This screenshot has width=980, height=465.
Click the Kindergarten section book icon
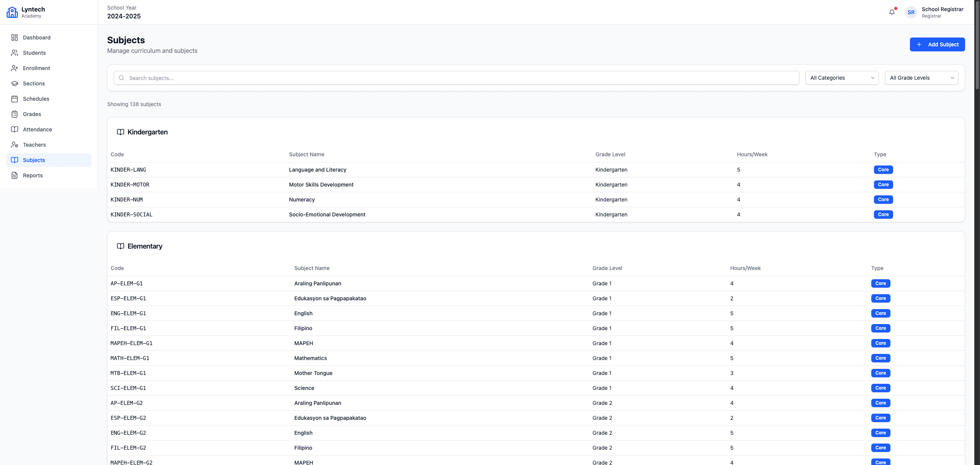(121, 132)
